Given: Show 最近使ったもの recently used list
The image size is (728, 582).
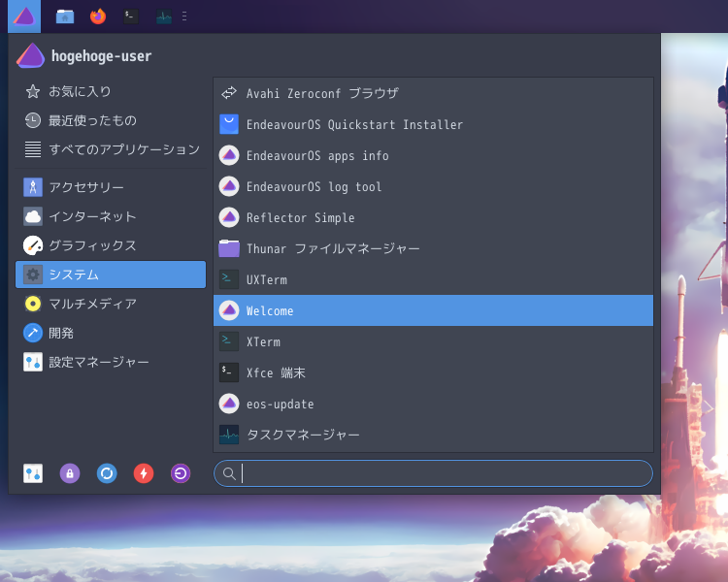Looking at the screenshot, I should tap(111, 120).
